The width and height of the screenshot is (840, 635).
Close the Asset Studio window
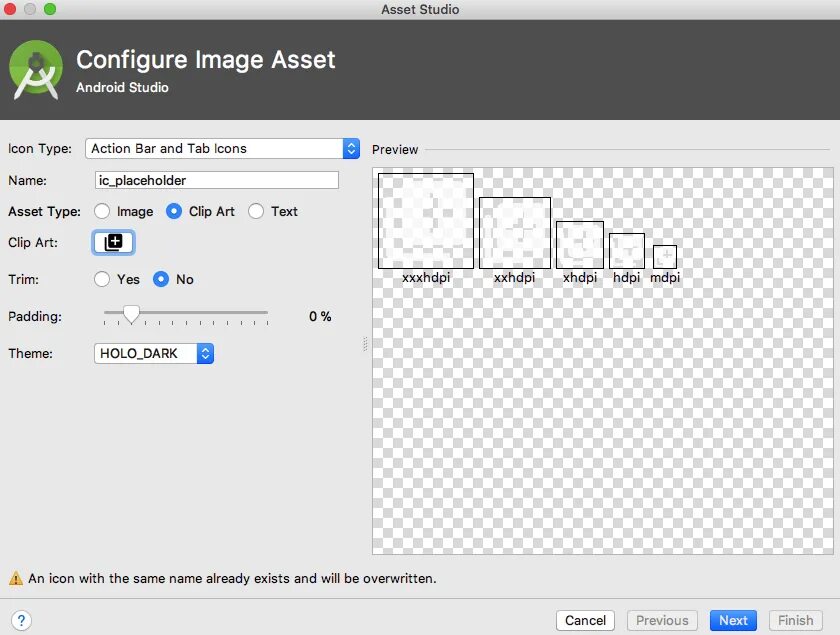coord(10,9)
